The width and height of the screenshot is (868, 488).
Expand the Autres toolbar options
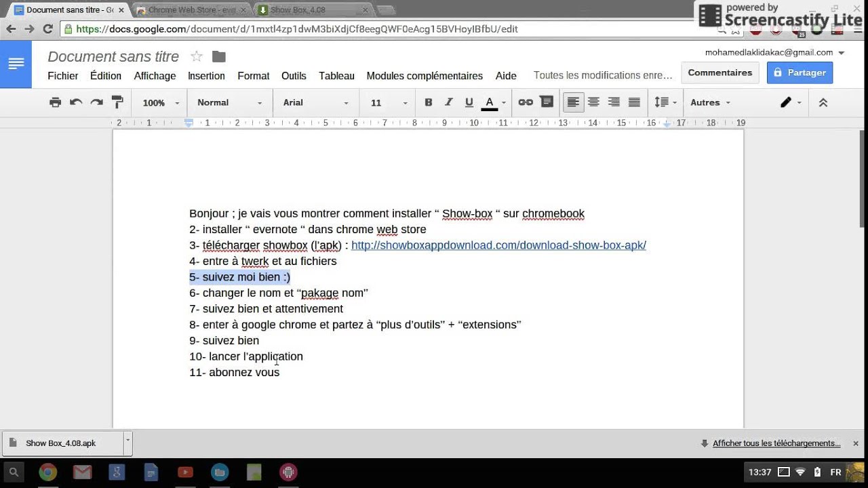[710, 102]
